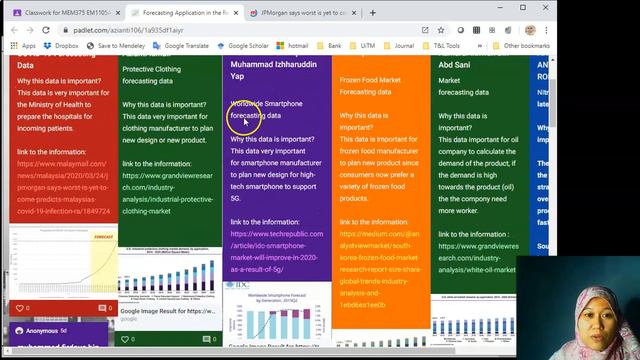The image size is (640, 360).
Task: Open a new browser tab
Action: pyautogui.click(x=373, y=13)
